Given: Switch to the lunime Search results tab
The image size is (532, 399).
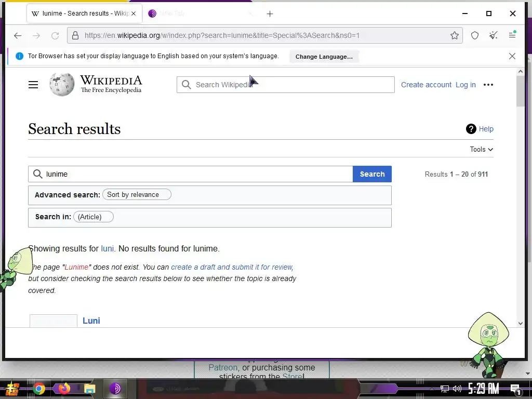Looking at the screenshot, I should tap(84, 14).
